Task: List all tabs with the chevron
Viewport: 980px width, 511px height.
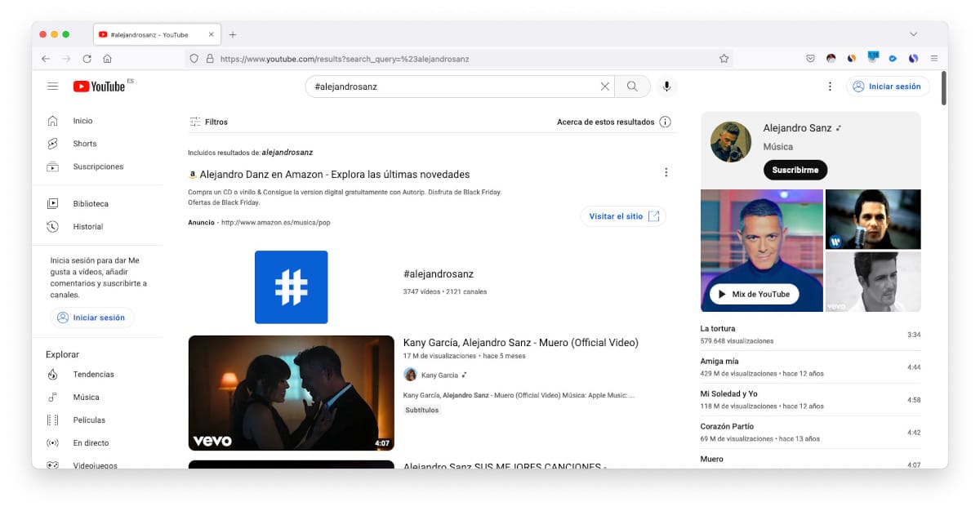Action: coord(913,34)
